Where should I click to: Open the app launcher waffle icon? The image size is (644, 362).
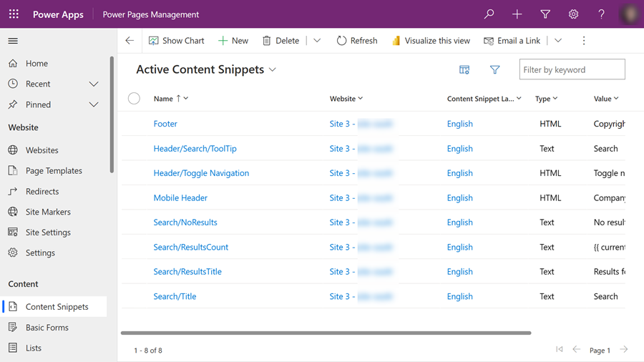click(14, 14)
